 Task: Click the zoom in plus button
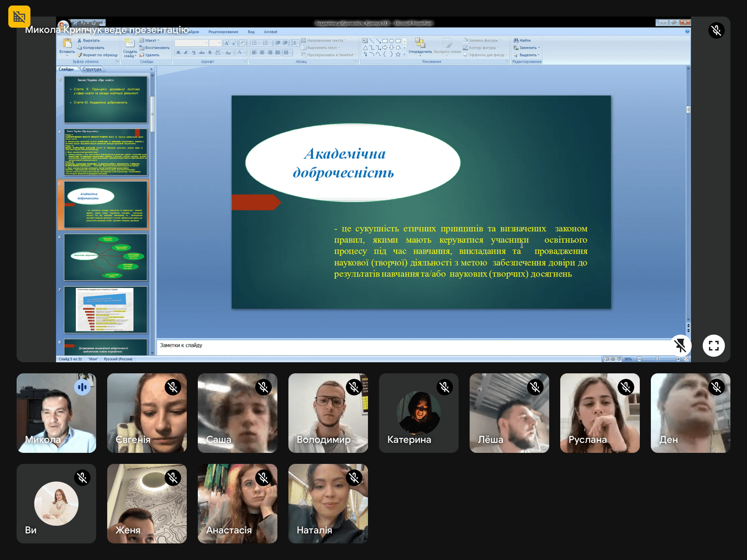pyautogui.click(x=678, y=359)
